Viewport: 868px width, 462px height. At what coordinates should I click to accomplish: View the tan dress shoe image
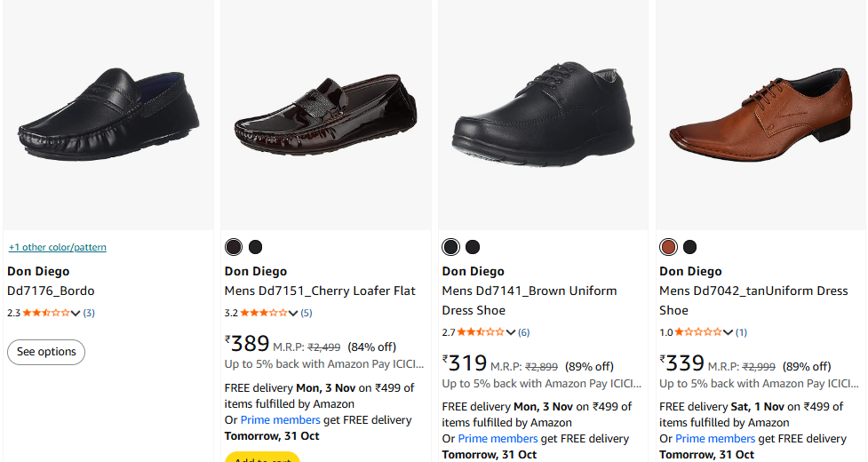[760, 111]
